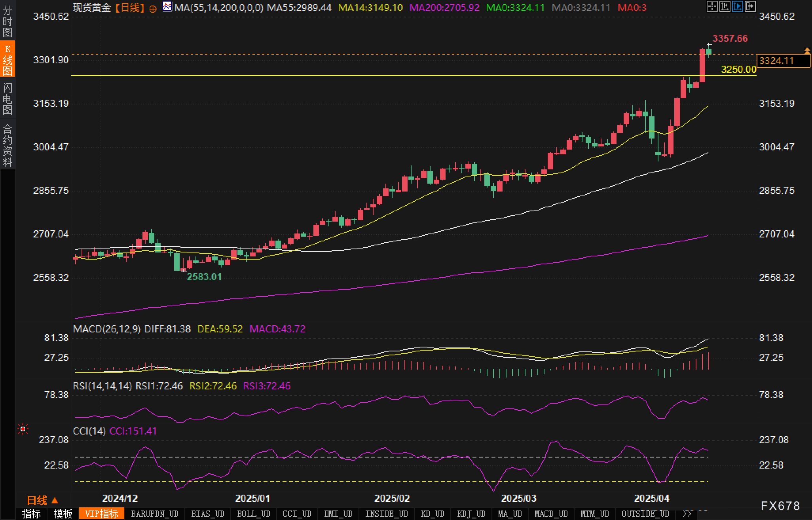812x520 pixels.
Task: Click the MA indicator chart icon
Action: tap(167, 7)
